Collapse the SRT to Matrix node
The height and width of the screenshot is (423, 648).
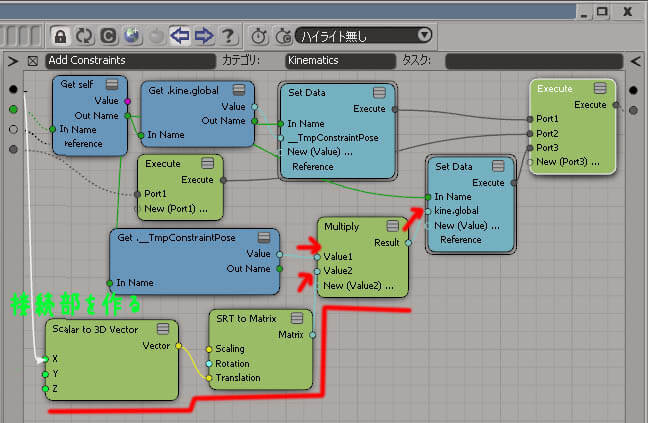[297, 318]
